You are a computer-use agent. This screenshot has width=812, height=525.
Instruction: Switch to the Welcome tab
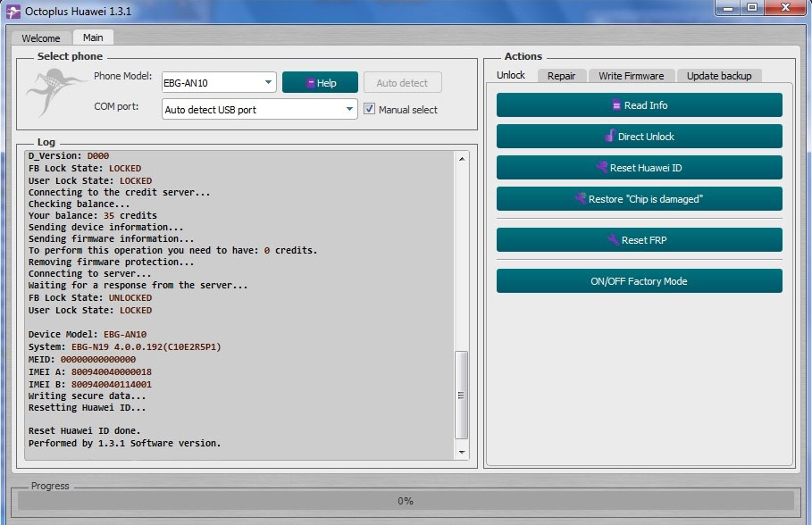pyautogui.click(x=41, y=38)
